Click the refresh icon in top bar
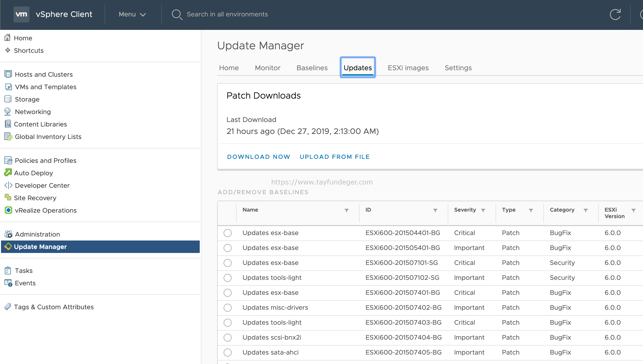 [x=615, y=14]
